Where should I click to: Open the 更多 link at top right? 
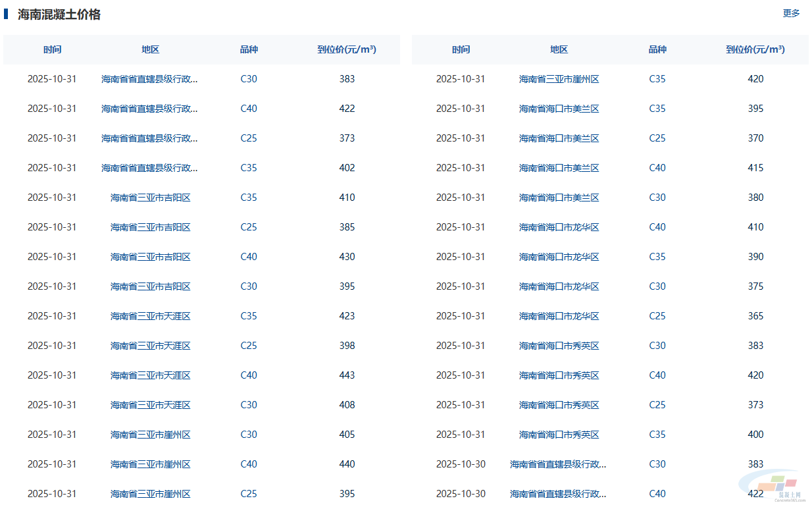[x=791, y=13]
